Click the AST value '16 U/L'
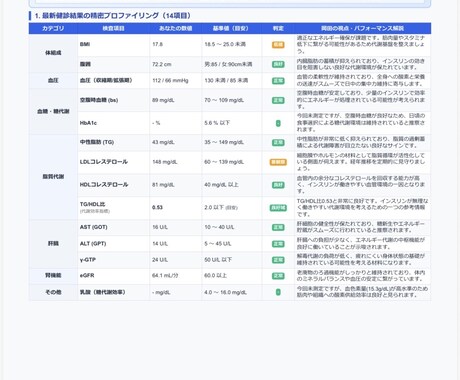Image resolution: width=460 pixels, height=380 pixels. [160, 227]
